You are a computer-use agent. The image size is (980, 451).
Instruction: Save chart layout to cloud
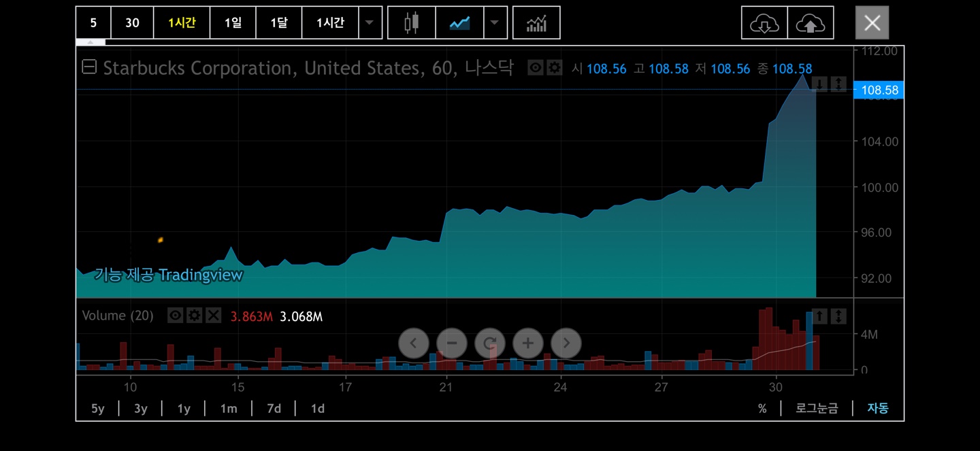pos(811,22)
